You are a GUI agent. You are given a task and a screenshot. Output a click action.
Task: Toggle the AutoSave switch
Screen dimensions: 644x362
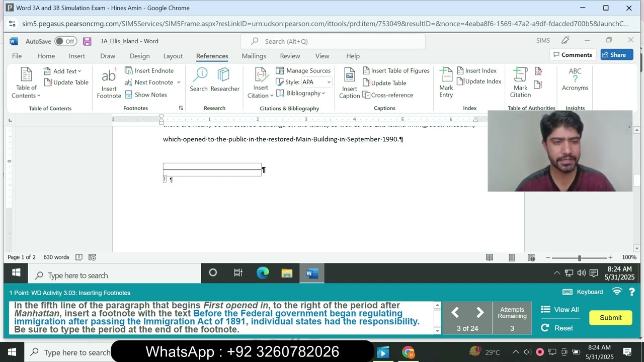click(x=65, y=41)
